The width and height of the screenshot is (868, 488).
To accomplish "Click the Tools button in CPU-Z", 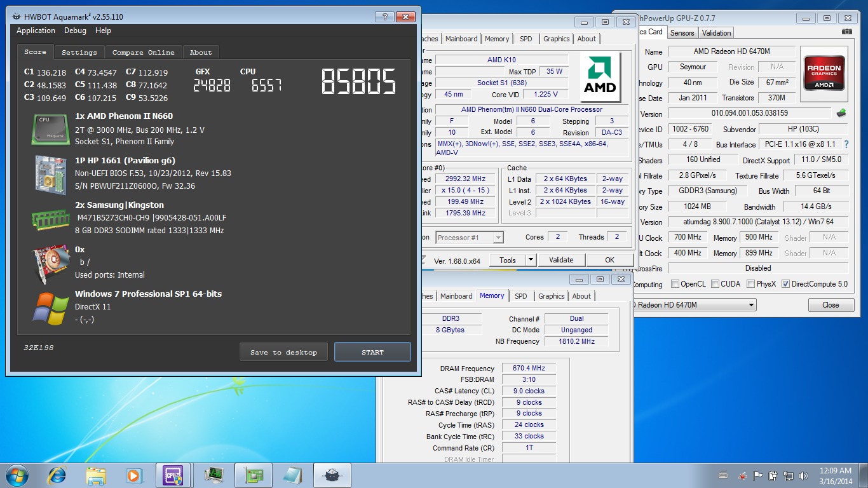I will (508, 260).
